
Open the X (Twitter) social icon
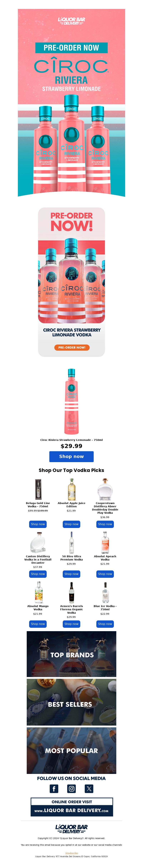[89, 788]
